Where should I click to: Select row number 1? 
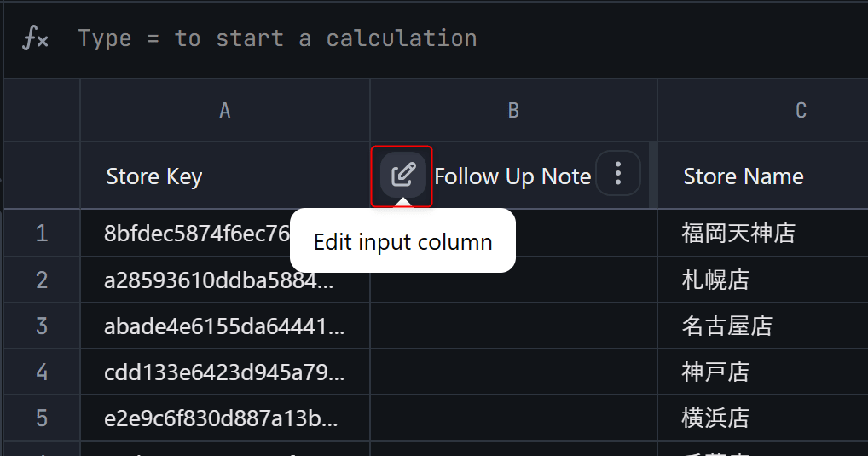pyautogui.click(x=42, y=233)
